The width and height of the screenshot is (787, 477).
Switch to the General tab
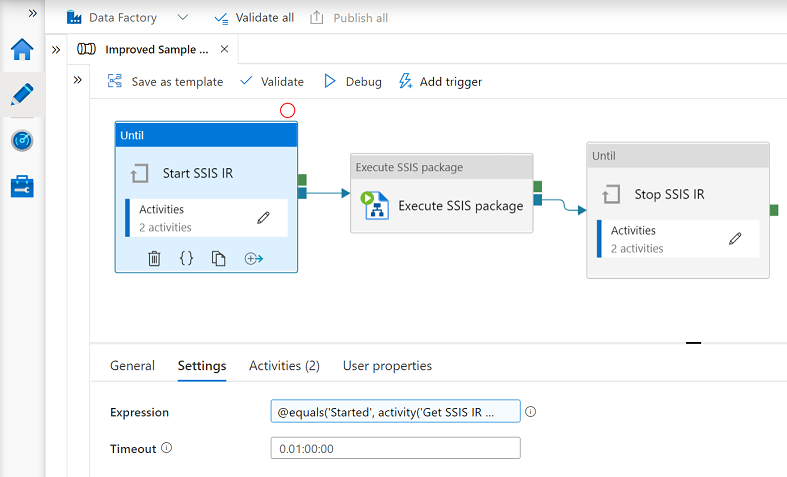tap(132, 366)
